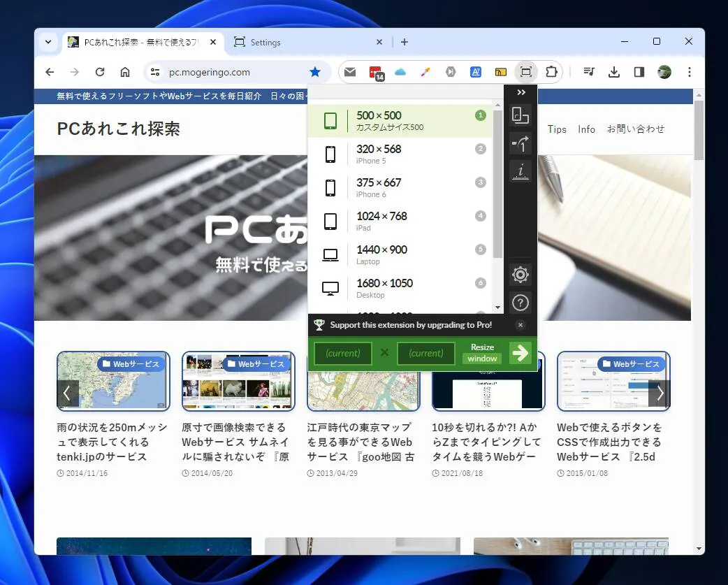Close the Settings tab
This screenshot has height=585, width=728.
pyautogui.click(x=379, y=42)
